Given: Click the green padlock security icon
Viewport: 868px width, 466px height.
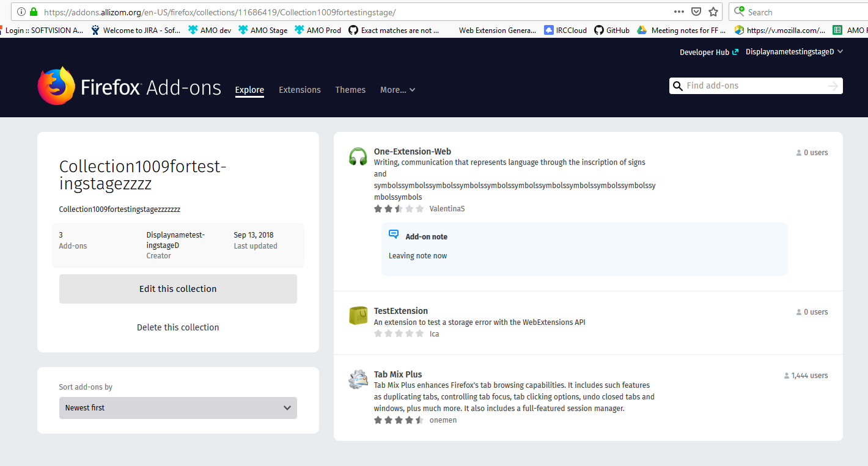Looking at the screenshot, I should point(34,12).
